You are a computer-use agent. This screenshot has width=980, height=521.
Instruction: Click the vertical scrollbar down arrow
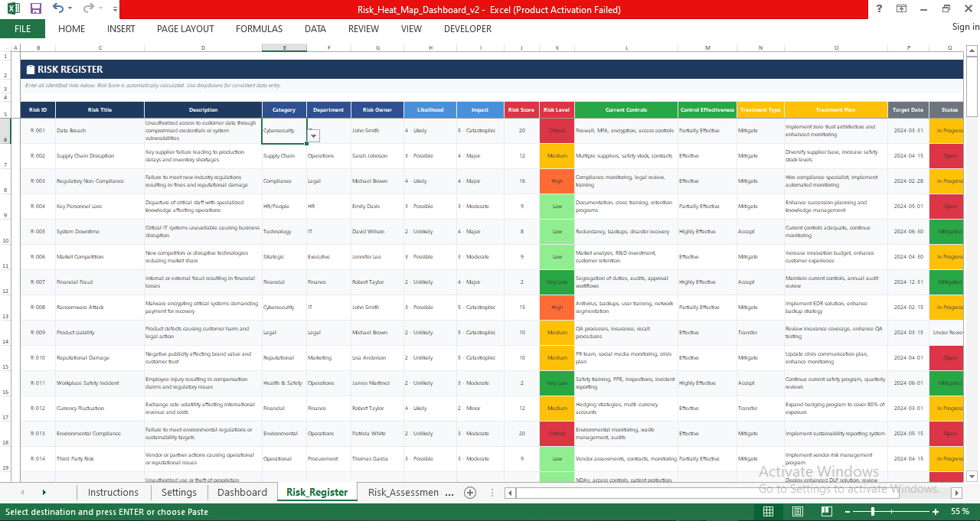click(x=972, y=475)
